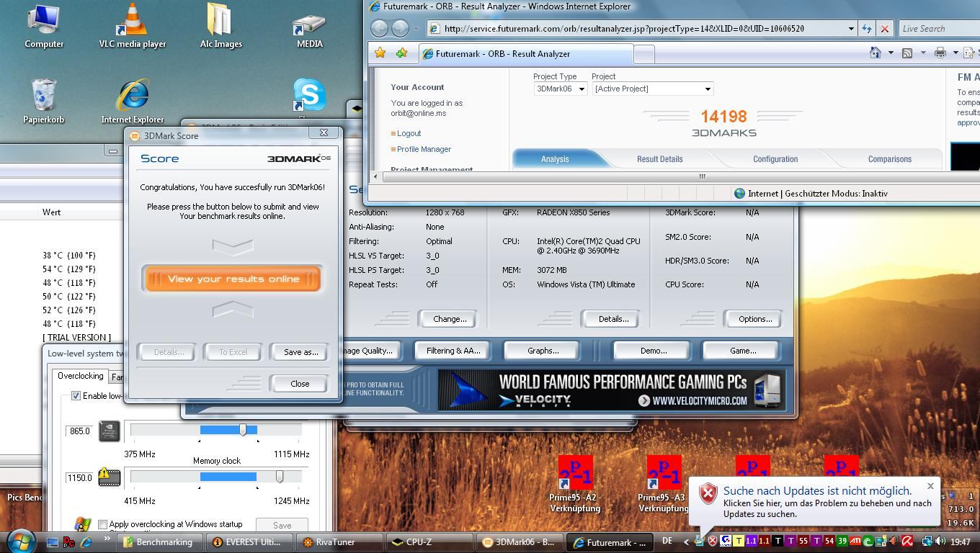Select the Overclocking tab in RivaTuner
The width and height of the screenshot is (980, 553).
[x=80, y=376]
